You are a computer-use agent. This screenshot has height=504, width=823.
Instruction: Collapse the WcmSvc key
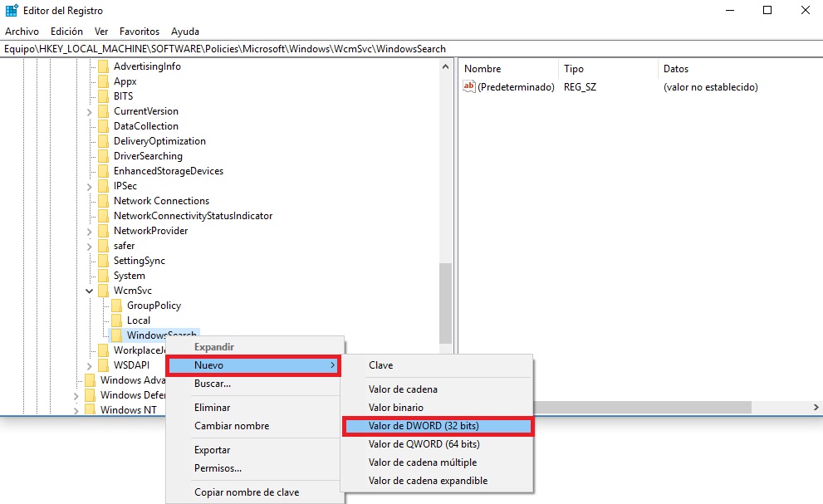pyautogui.click(x=89, y=291)
